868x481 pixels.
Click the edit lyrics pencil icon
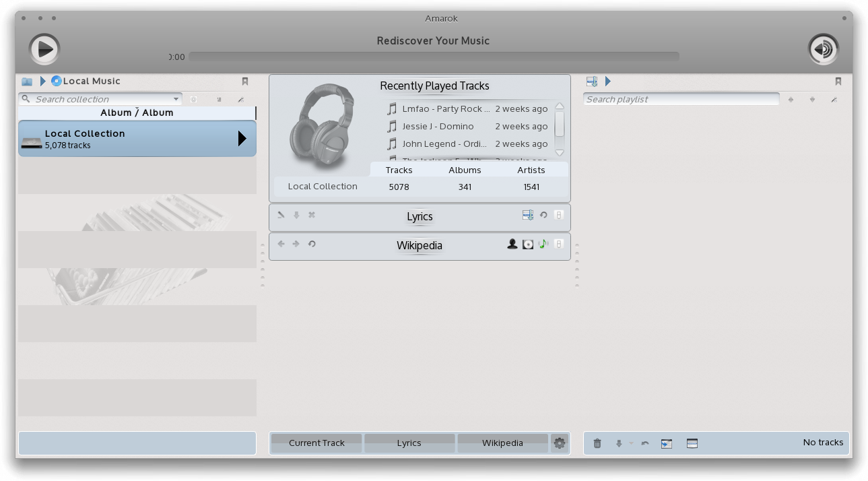[281, 215]
